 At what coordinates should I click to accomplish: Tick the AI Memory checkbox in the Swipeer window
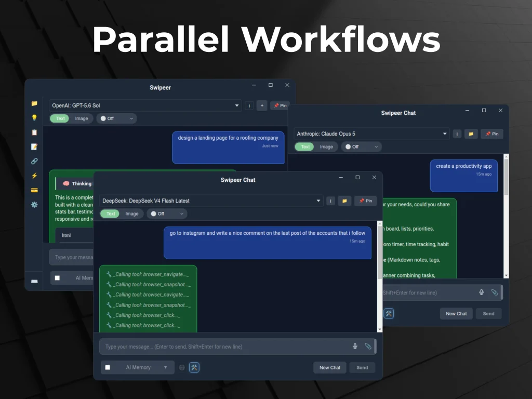pos(57,278)
